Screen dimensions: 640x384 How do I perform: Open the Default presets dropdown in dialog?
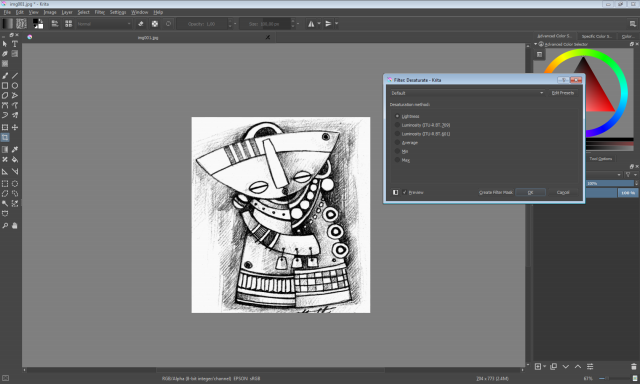click(467, 93)
